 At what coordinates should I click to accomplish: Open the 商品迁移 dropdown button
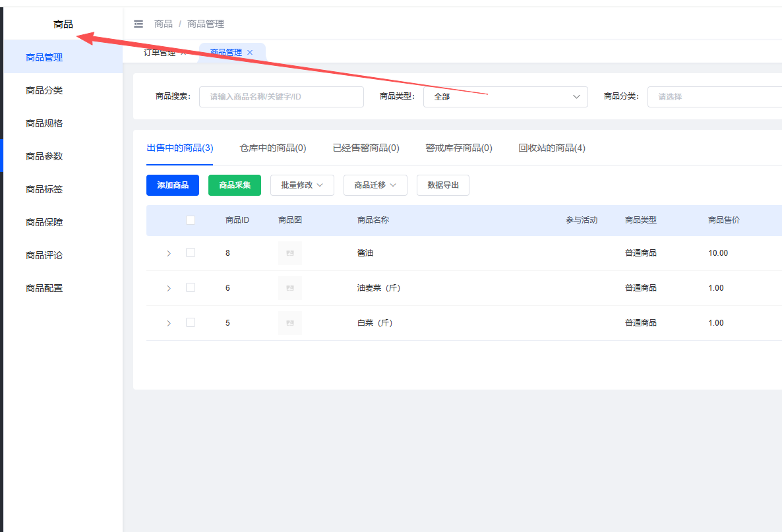click(375, 185)
